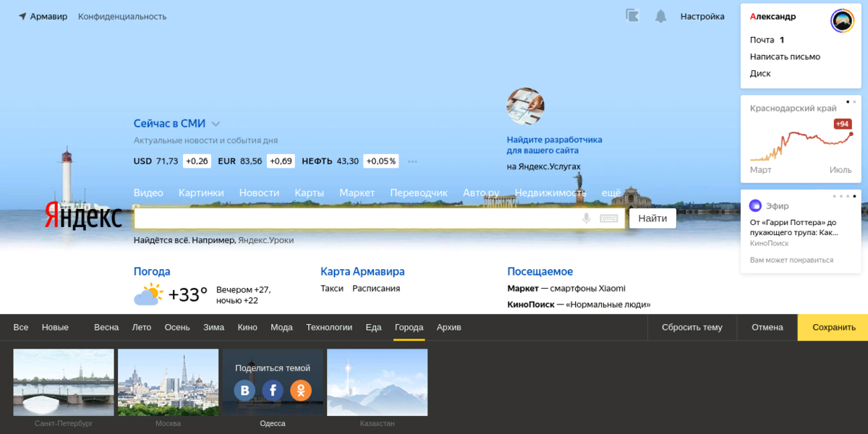Open the Картинки service link
The height and width of the screenshot is (434, 868).
tap(201, 193)
